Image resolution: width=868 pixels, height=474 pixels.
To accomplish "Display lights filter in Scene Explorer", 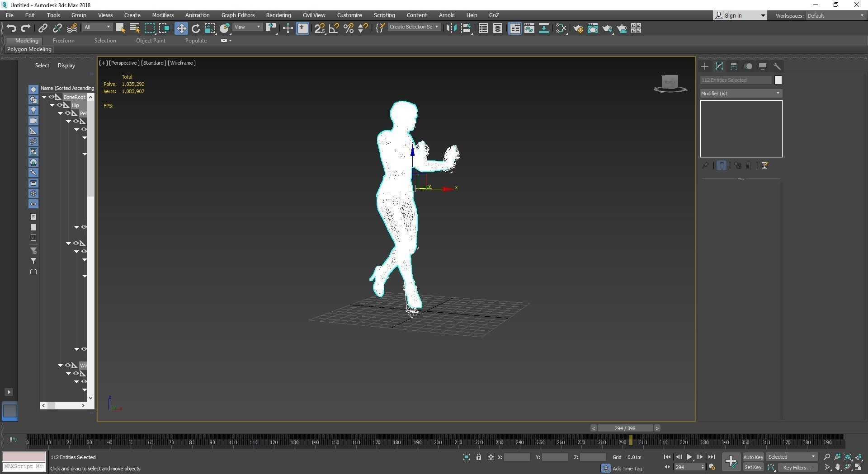I will tap(33, 110).
